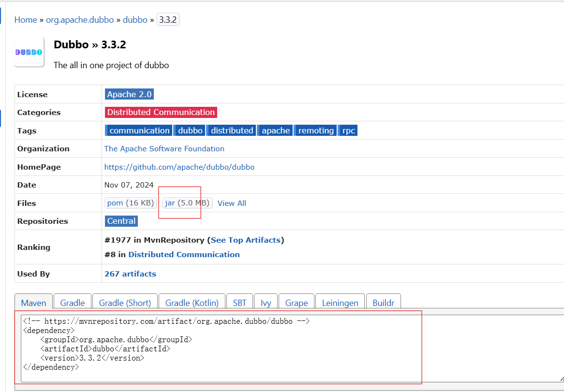Open the Central repository badge
The width and height of the screenshot is (564, 392).
click(x=121, y=221)
